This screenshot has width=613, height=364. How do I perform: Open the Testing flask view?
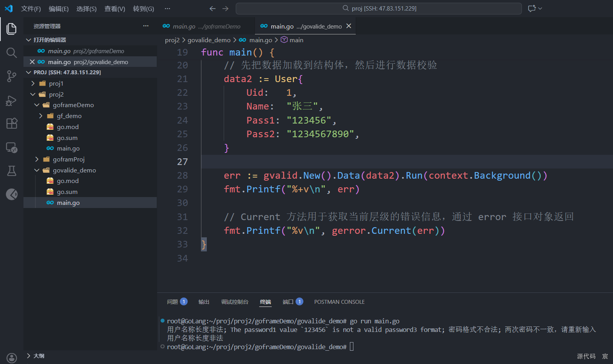[x=12, y=171]
